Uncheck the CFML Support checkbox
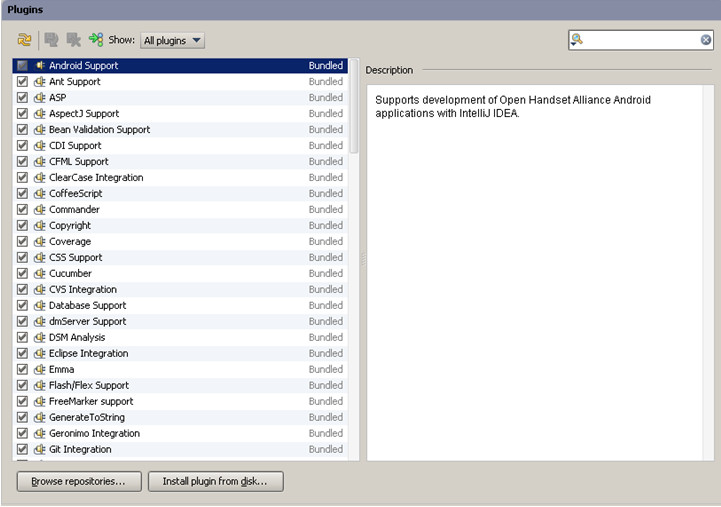The height and width of the screenshot is (507, 721). click(x=22, y=162)
